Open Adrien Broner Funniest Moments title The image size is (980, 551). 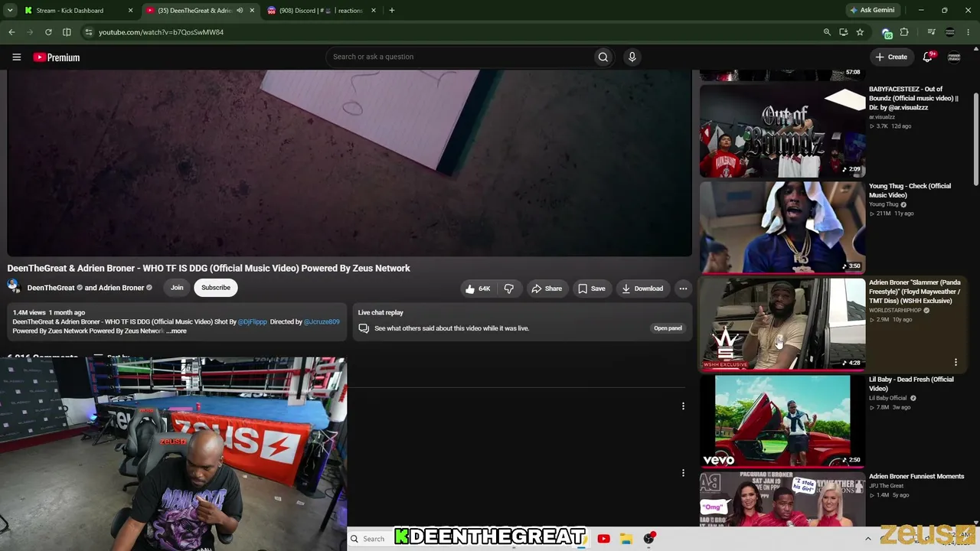tap(916, 477)
